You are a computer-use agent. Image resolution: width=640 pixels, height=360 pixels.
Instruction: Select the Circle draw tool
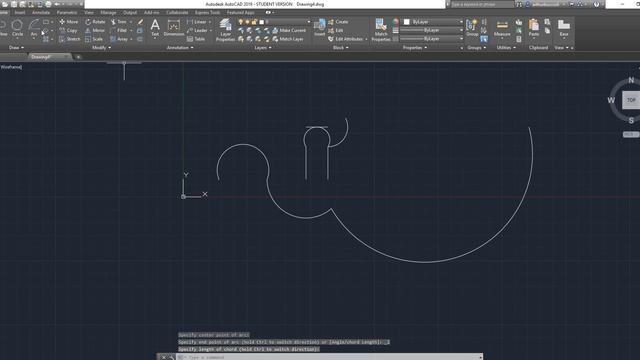pos(17,29)
